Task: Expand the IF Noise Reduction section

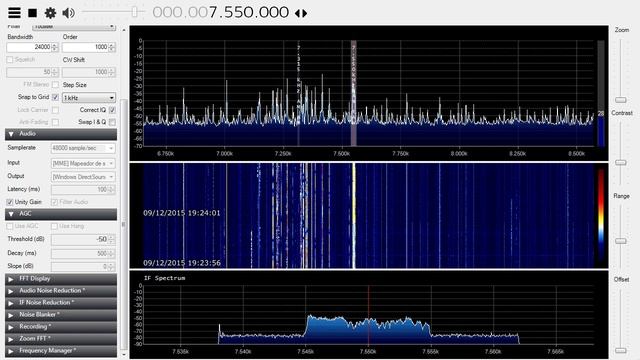Action: pyautogui.click(x=61, y=303)
